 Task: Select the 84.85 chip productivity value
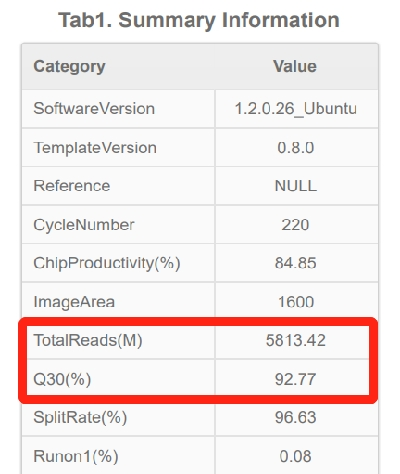[x=296, y=263]
